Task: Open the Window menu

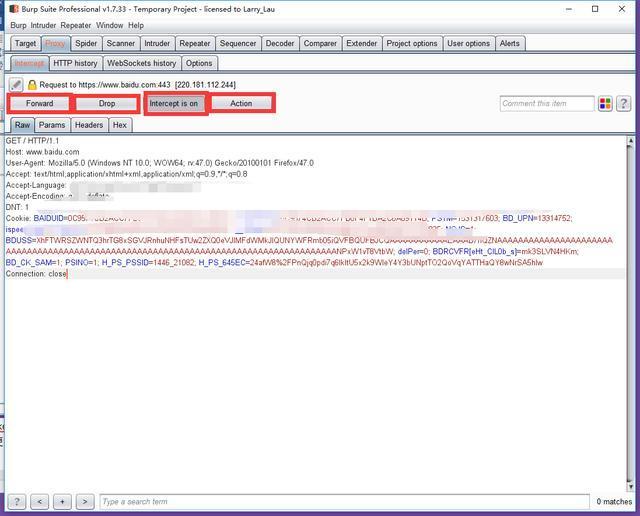Action: [x=109, y=25]
